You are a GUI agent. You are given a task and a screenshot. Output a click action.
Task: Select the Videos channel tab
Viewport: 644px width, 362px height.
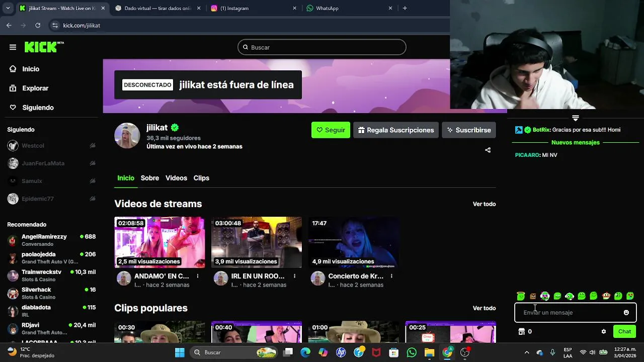click(176, 178)
